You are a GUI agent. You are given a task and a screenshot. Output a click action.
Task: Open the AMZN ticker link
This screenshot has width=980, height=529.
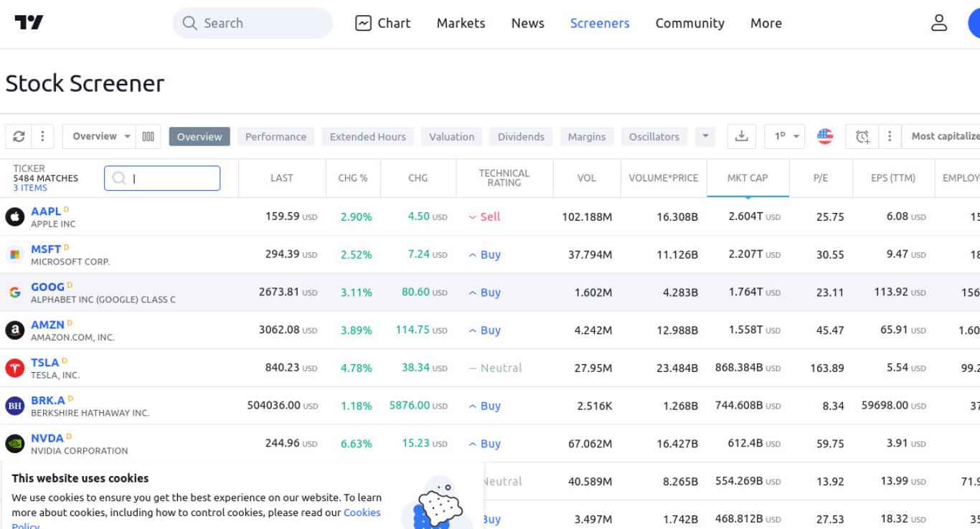pyautogui.click(x=47, y=325)
